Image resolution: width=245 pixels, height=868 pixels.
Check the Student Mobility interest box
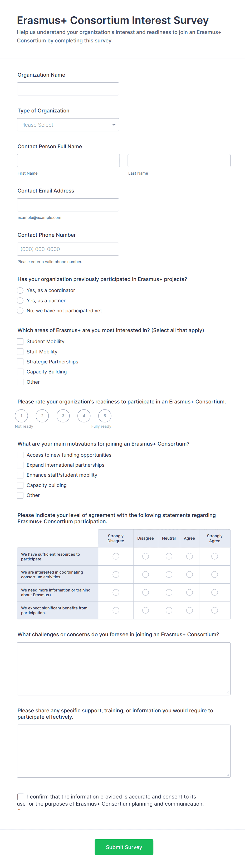click(20, 341)
